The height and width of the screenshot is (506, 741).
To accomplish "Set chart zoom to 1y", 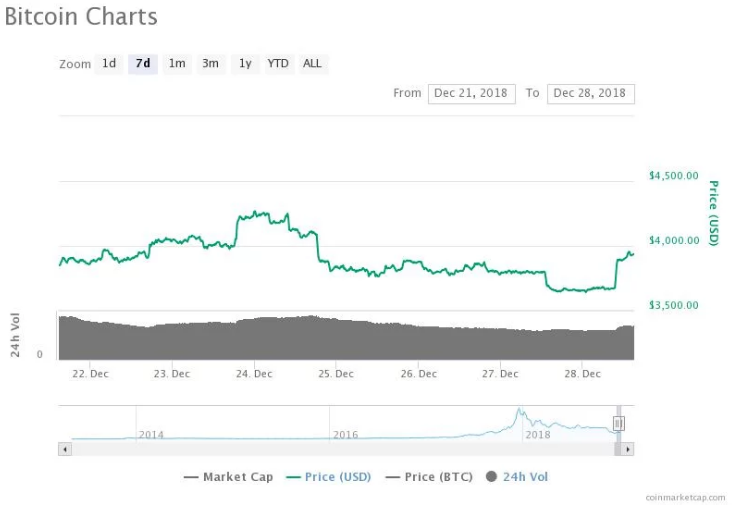I will [245, 64].
